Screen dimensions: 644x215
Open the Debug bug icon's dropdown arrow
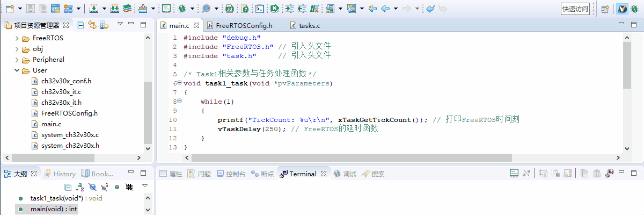click(192, 9)
